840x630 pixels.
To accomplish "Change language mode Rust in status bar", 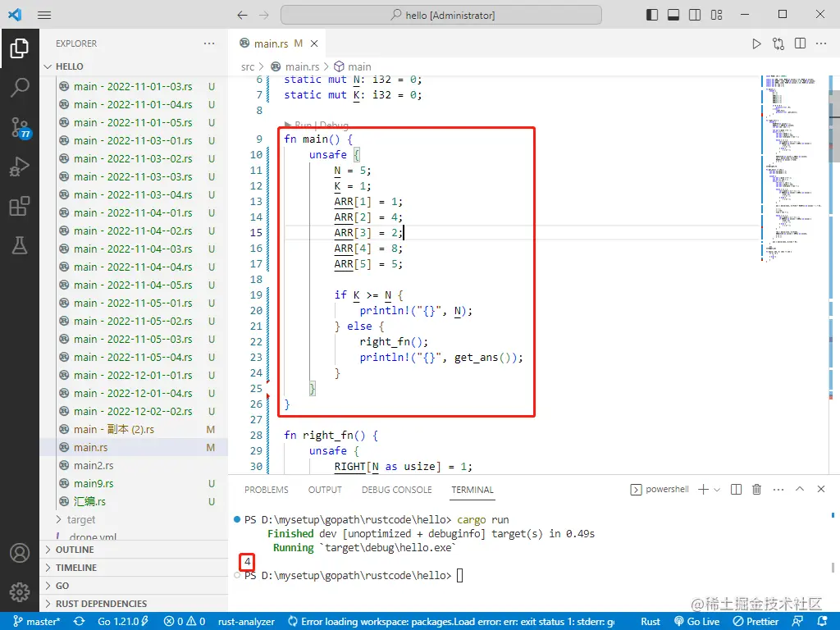I will [x=651, y=622].
